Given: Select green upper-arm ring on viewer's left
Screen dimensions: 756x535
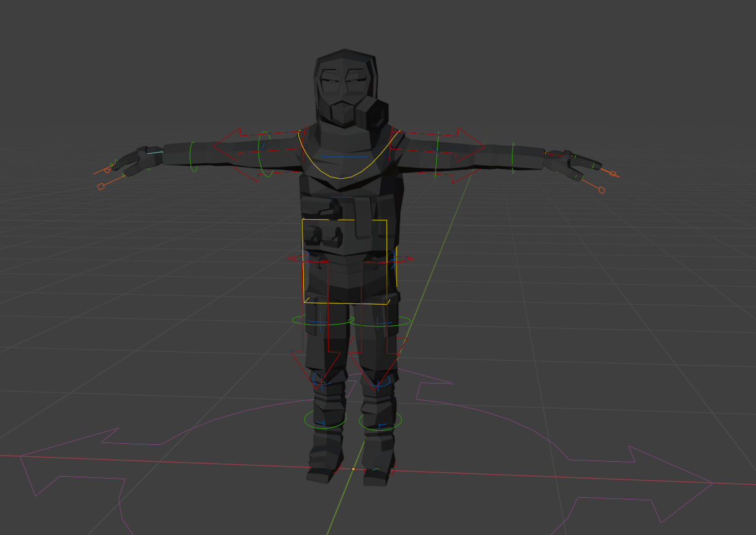Looking at the screenshot, I should coord(265,154).
